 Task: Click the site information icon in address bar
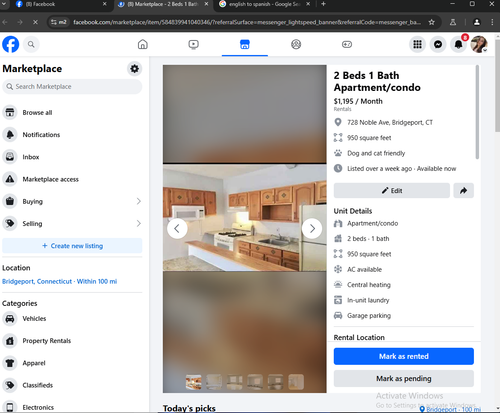click(x=59, y=22)
